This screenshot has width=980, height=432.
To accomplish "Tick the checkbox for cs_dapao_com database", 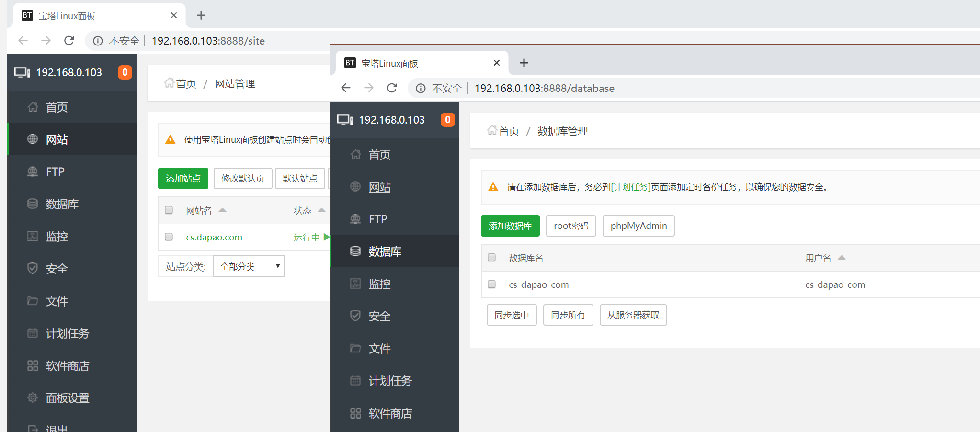I will click(x=491, y=284).
